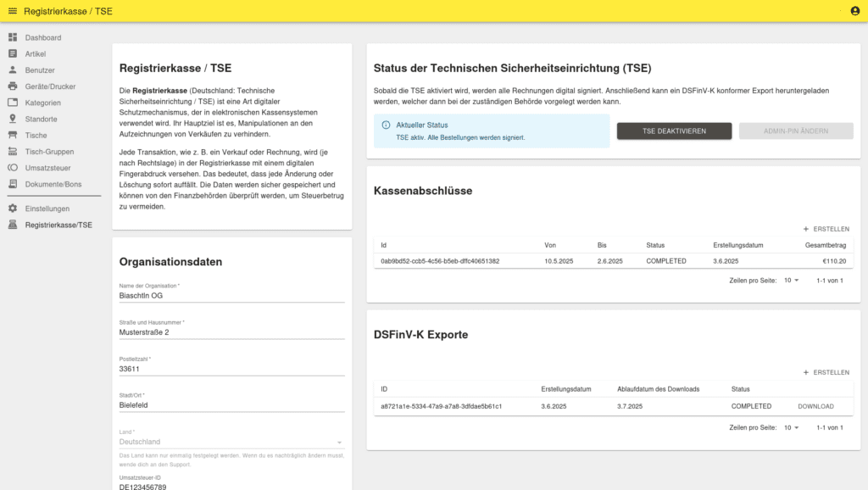Open Benutzer via the person icon
The image size is (868, 490).
13,70
